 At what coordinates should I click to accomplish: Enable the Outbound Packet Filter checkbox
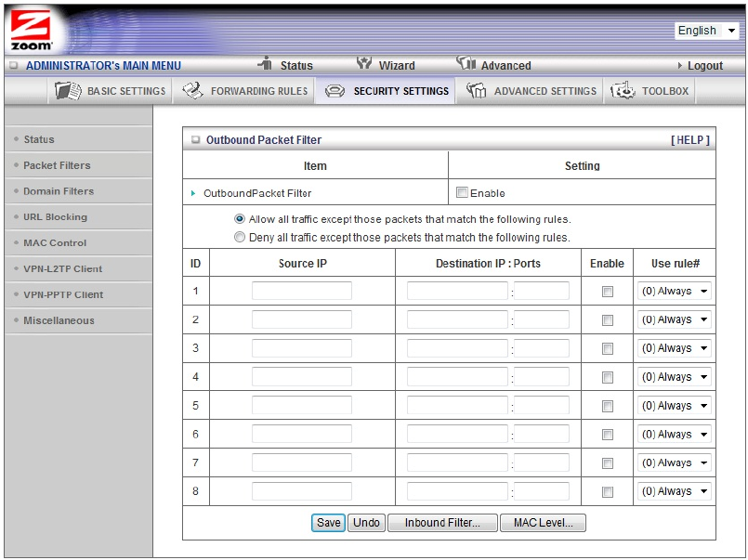click(462, 192)
